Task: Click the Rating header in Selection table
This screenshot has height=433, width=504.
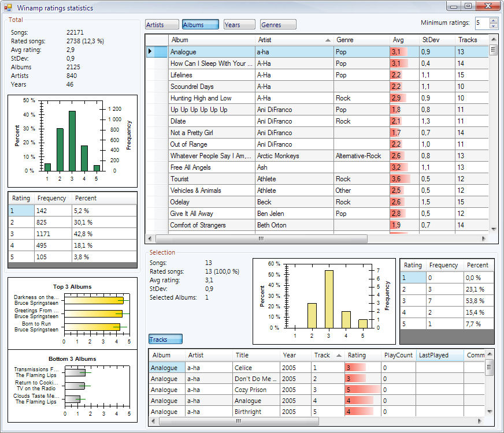Action: click(413, 265)
